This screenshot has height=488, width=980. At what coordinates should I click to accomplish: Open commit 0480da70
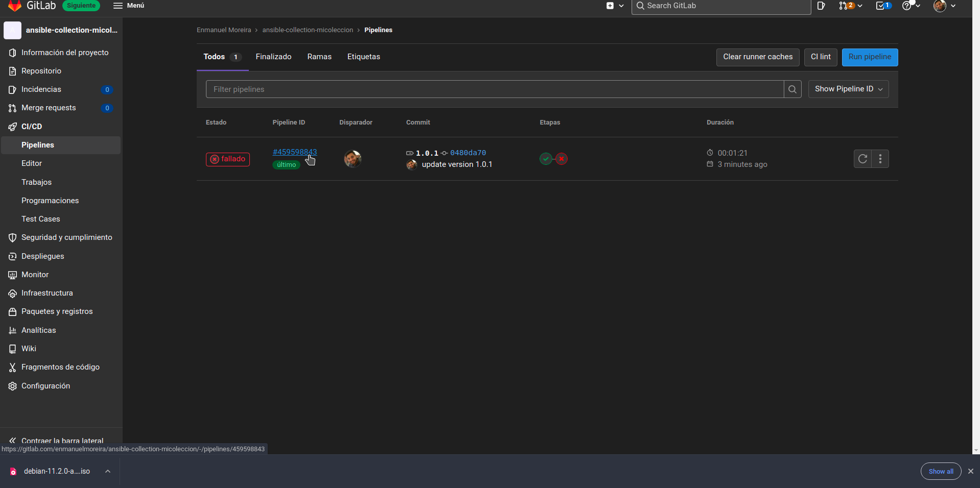point(468,153)
